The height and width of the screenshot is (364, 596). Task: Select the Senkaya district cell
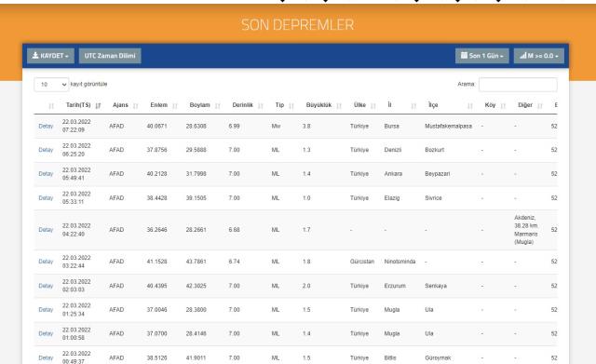(x=436, y=286)
